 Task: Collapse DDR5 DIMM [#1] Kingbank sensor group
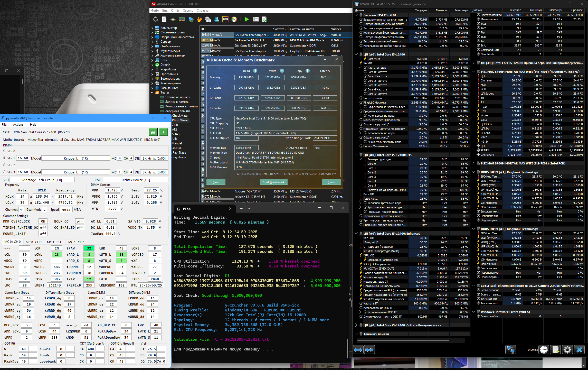coord(474,172)
